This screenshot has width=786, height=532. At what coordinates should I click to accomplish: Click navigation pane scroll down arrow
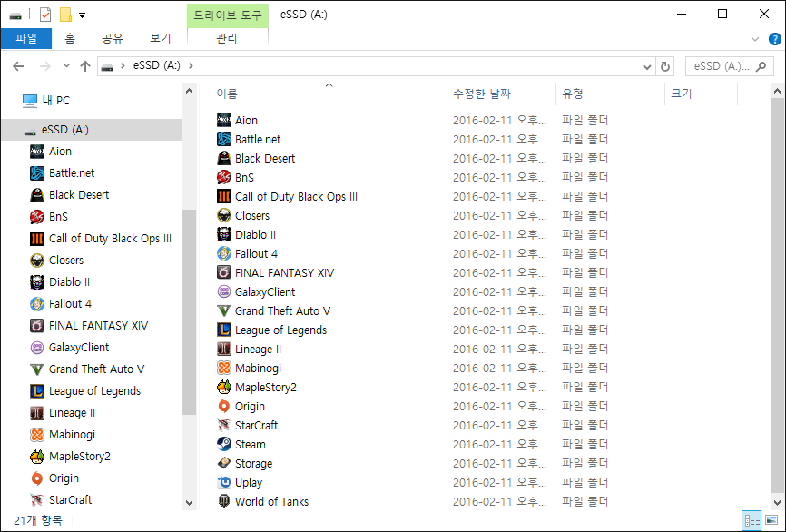(x=189, y=502)
